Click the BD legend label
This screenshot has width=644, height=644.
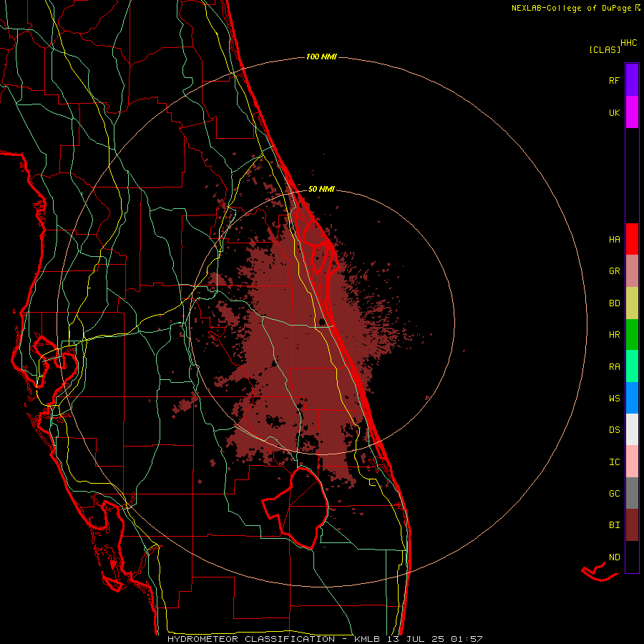pos(614,303)
